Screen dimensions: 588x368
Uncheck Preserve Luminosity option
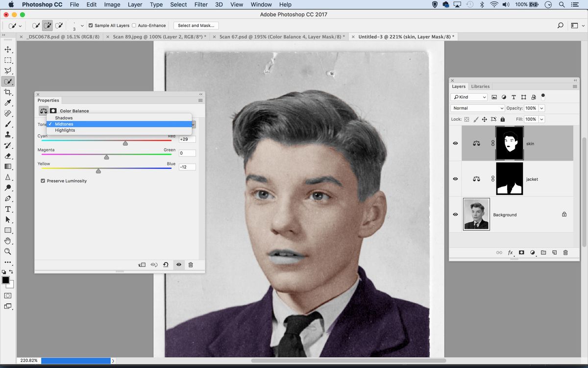[x=44, y=181]
